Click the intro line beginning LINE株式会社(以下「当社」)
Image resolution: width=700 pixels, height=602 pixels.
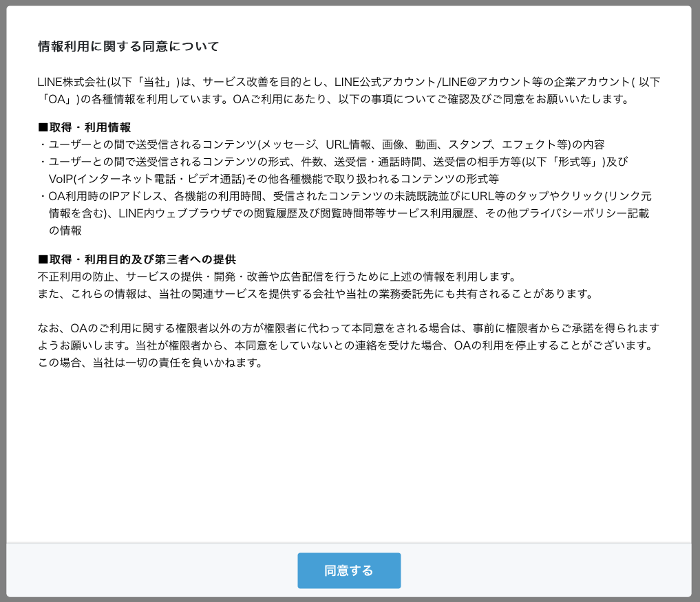pos(349,82)
